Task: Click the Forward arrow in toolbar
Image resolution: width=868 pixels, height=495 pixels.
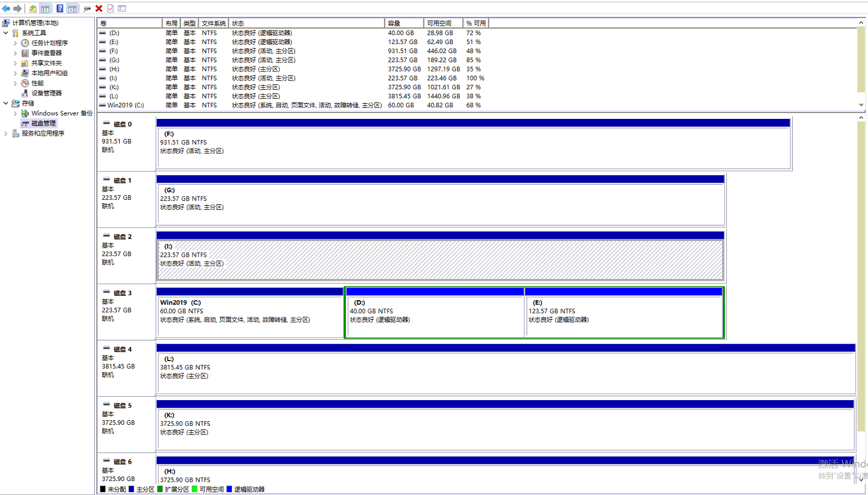Action: pyautogui.click(x=18, y=8)
